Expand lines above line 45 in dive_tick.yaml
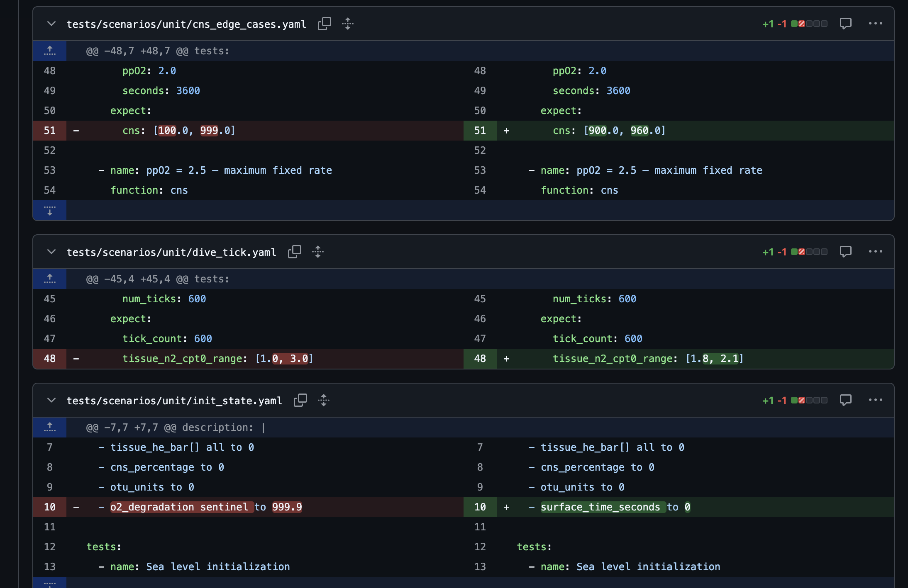Viewport: 908px width, 588px height. [50, 279]
